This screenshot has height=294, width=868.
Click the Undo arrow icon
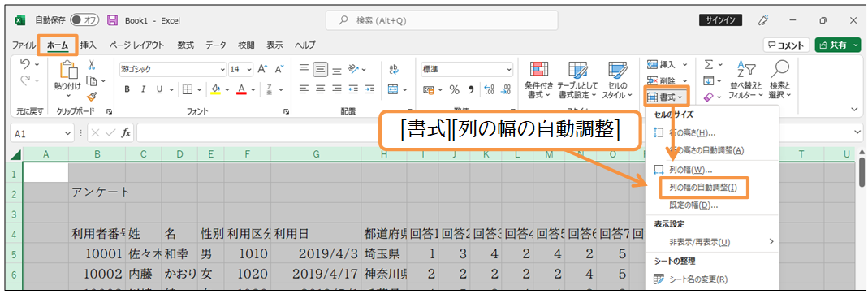pos(25,65)
